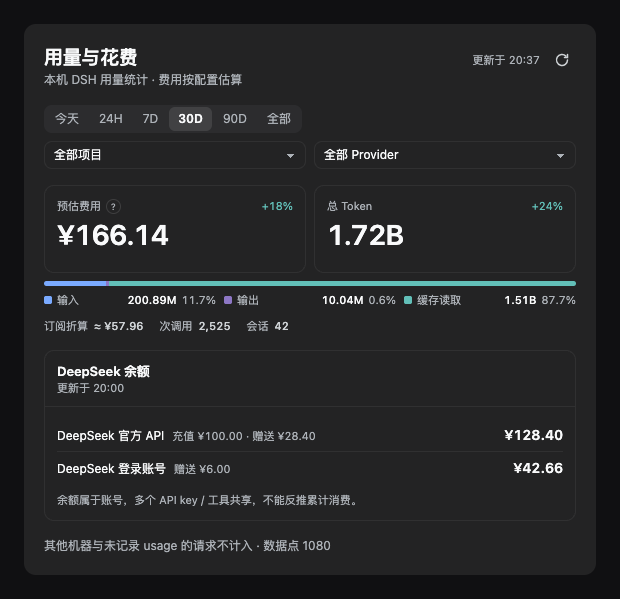Click the +24% token change indicator
The width and height of the screenshot is (620, 599).
tap(547, 206)
